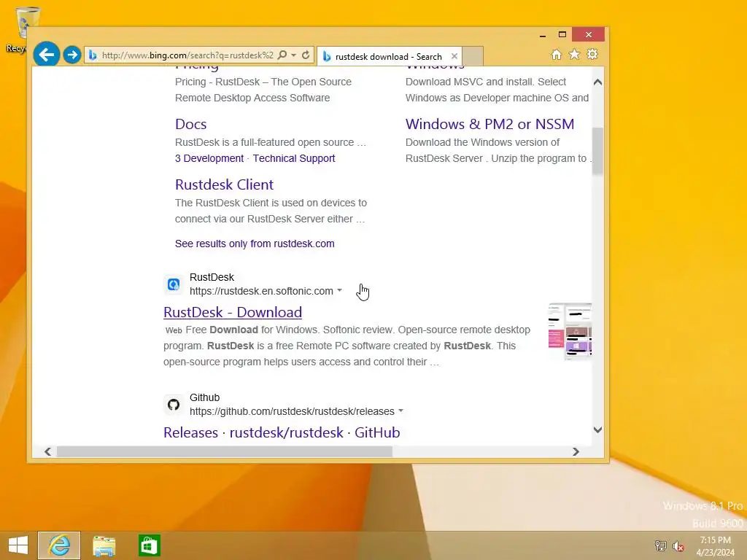Screen dimensions: 747x560
Task: Click the GitHub site favicon
Action: (x=174, y=405)
